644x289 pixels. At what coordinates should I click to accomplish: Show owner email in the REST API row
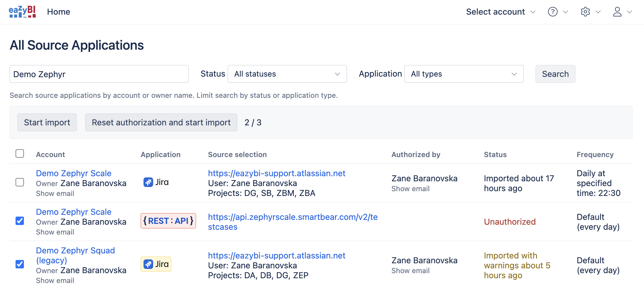coord(55,232)
